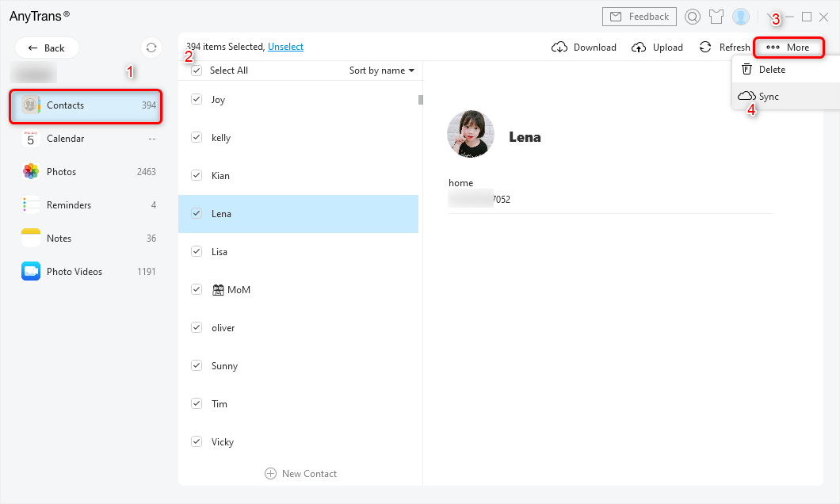This screenshot has width=840, height=504.
Task: Uncheck the MoM contact checkbox
Action: pyautogui.click(x=197, y=289)
